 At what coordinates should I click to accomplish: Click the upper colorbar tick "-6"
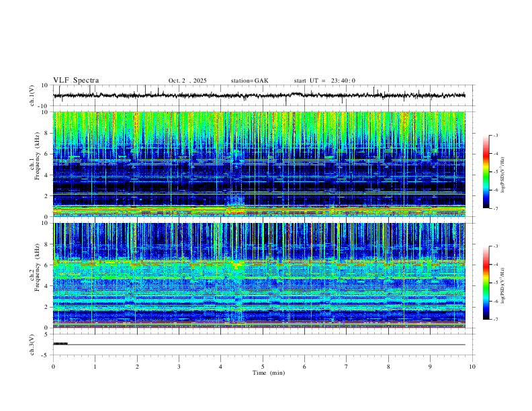pos(495,190)
